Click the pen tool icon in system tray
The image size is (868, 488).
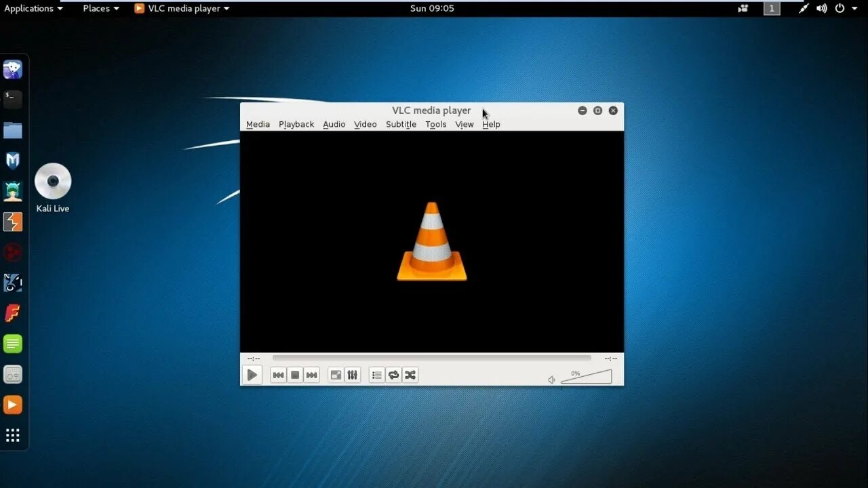(804, 8)
